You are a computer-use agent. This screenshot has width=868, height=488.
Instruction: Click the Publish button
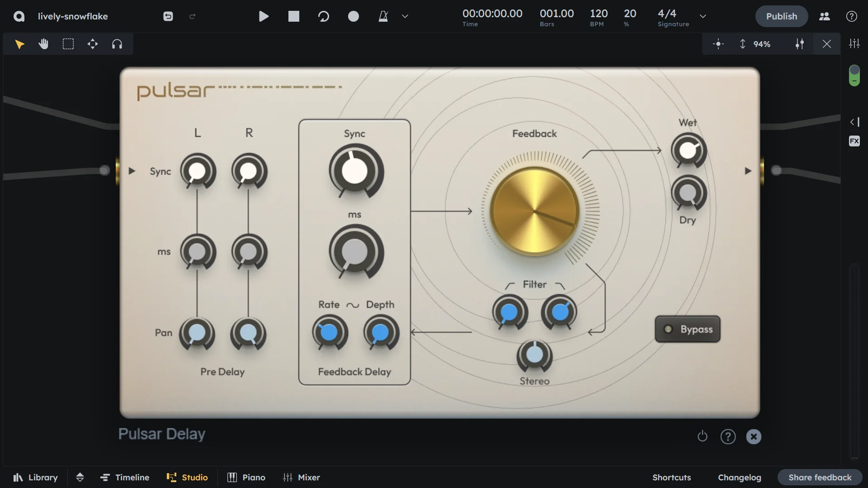[x=781, y=16]
